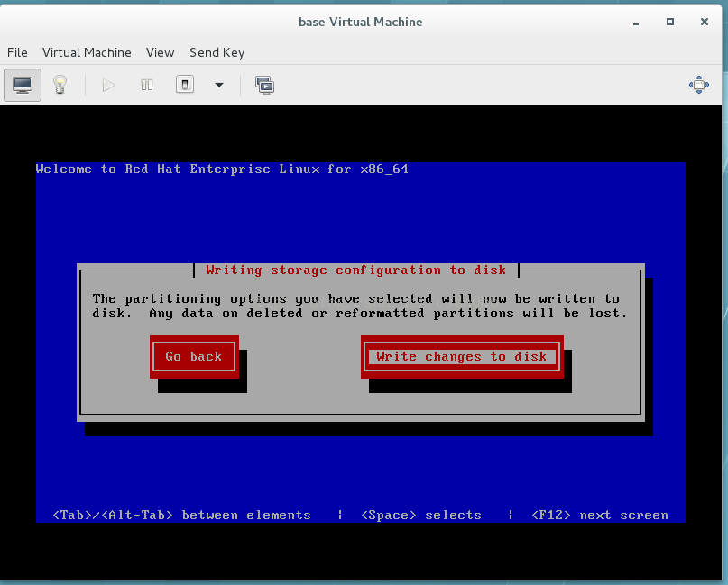728x585 pixels.
Task: Expand the shutdown options dropdown arrow
Action: tap(219, 85)
